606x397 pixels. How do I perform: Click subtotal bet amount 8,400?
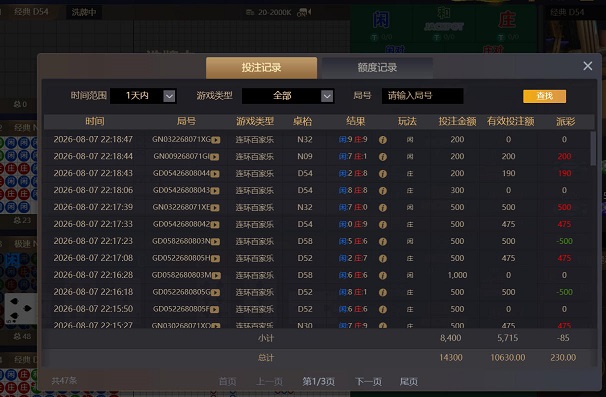point(451,338)
